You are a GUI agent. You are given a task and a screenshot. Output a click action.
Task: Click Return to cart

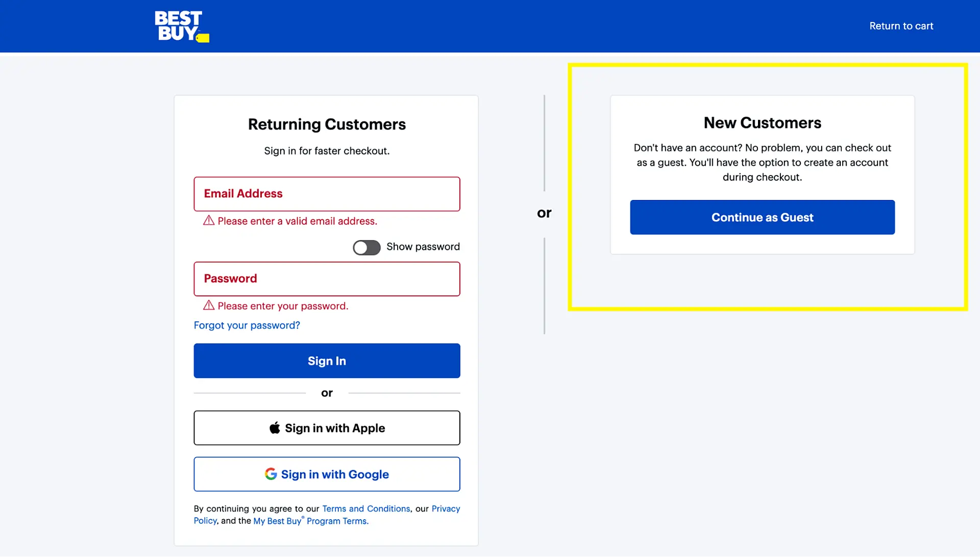901,26
